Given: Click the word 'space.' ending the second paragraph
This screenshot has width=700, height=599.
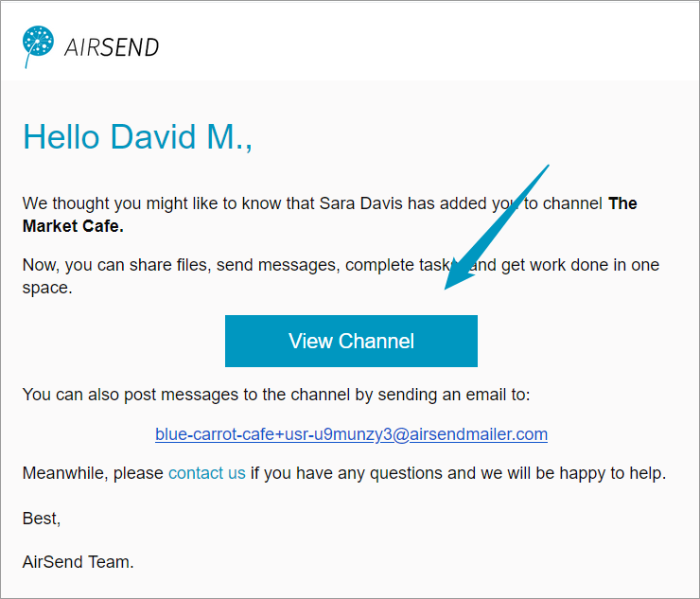Looking at the screenshot, I should (47, 288).
